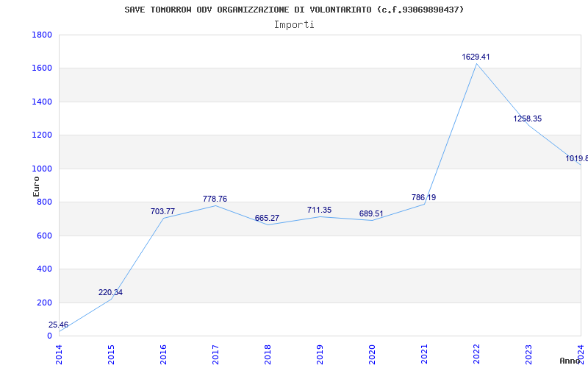Select the 703.77 value label
This screenshot has height=368, width=588.
point(162,211)
